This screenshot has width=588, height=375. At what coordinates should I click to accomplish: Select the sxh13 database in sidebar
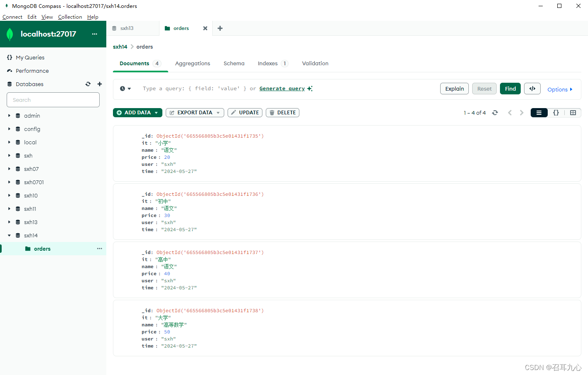pos(31,222)
